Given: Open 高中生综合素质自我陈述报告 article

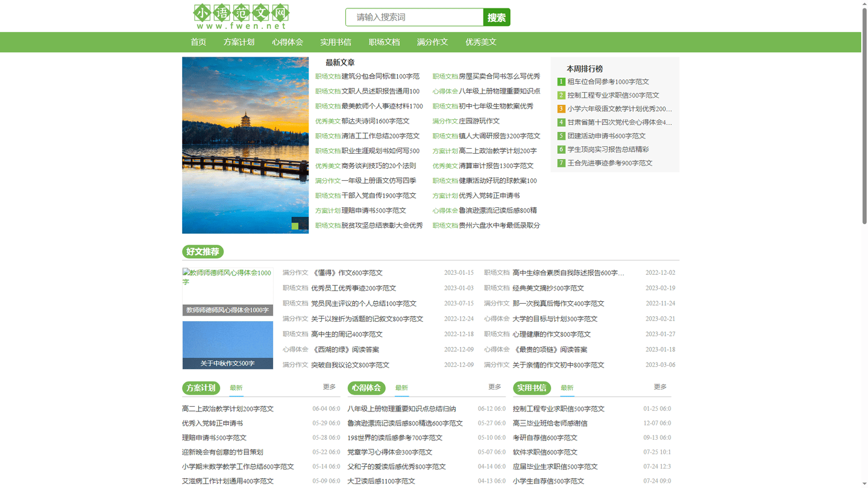Looking at the screenshot, I should [x=568, y=273].
